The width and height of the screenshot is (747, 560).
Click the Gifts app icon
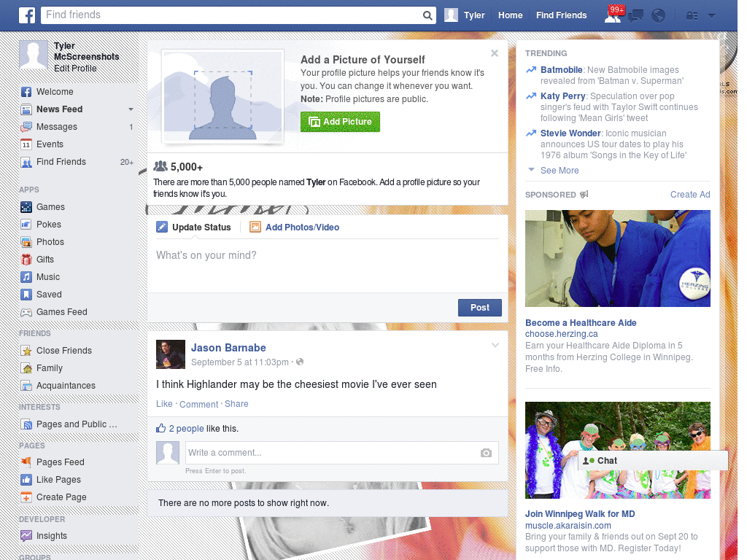point(26,260)
